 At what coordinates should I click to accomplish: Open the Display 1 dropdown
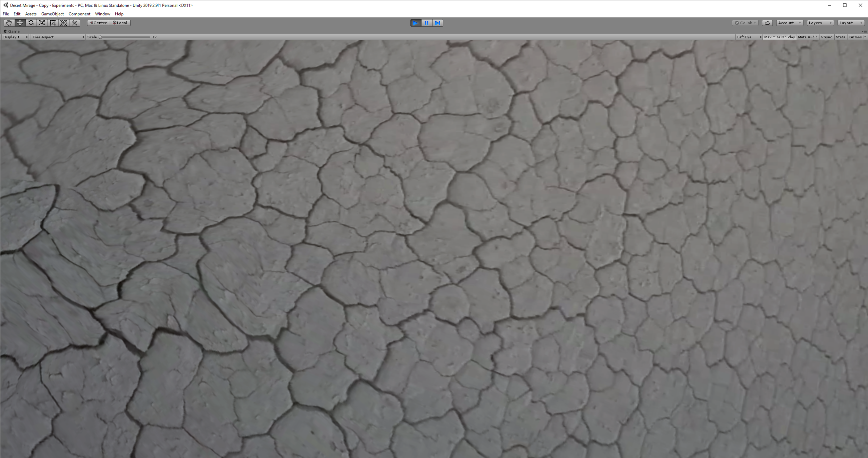coord(15,37)
